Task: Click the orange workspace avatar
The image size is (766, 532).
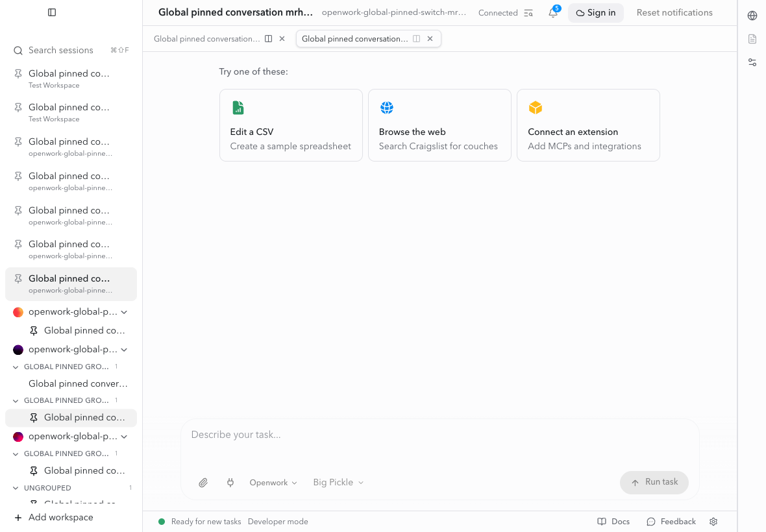Action: pyautogui.click(x=18, y=312)
